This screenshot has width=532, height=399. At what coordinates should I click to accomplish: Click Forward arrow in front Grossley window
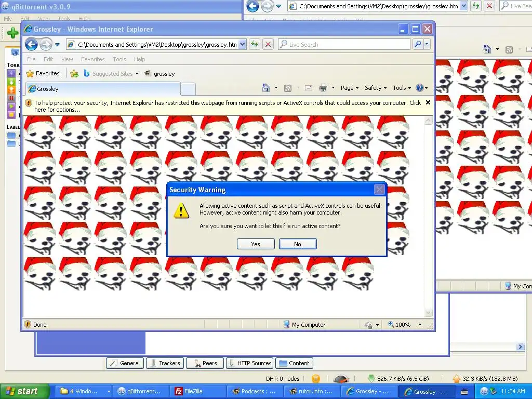click(x=46, y=44)
